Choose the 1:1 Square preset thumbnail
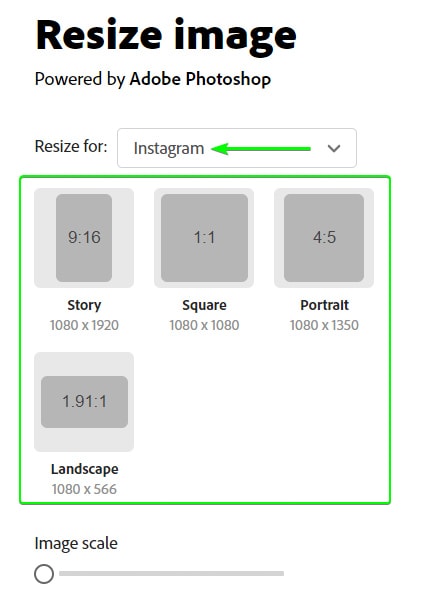Screen dimensions: 428x598 [x=204, y=238]
